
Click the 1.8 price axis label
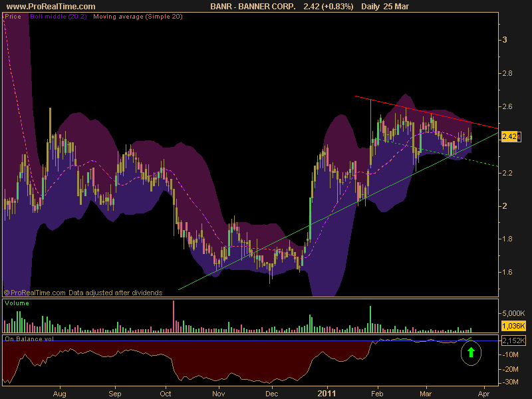click(507, 239)
